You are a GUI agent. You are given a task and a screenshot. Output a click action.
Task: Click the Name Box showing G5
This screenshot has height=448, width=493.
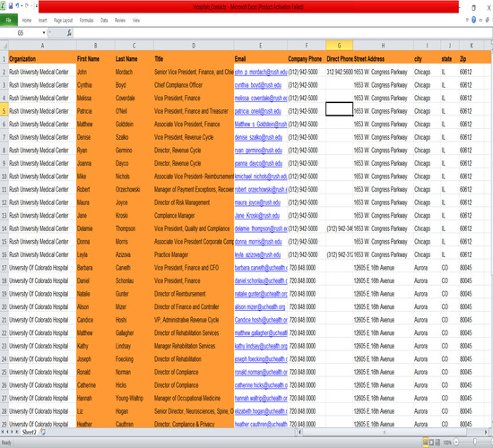point(21,32)
